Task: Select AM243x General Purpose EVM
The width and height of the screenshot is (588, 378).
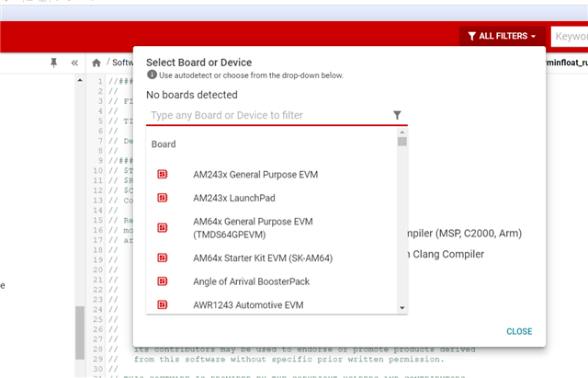Action: (x=255, y=175)
